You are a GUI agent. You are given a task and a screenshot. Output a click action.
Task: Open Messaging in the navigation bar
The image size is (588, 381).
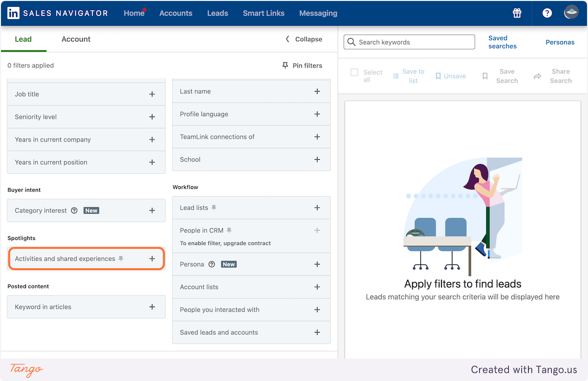318,13
